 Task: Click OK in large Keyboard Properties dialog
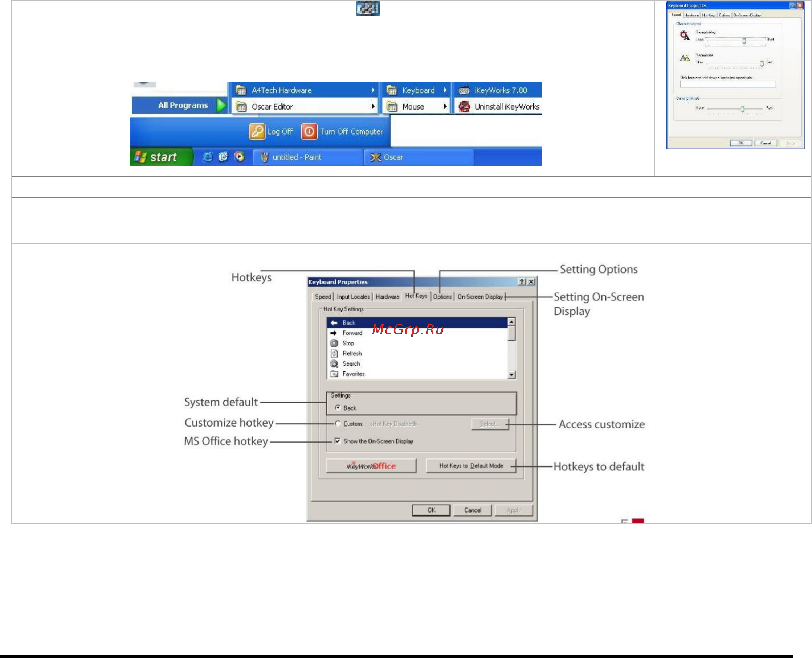[x=431, y=510]
